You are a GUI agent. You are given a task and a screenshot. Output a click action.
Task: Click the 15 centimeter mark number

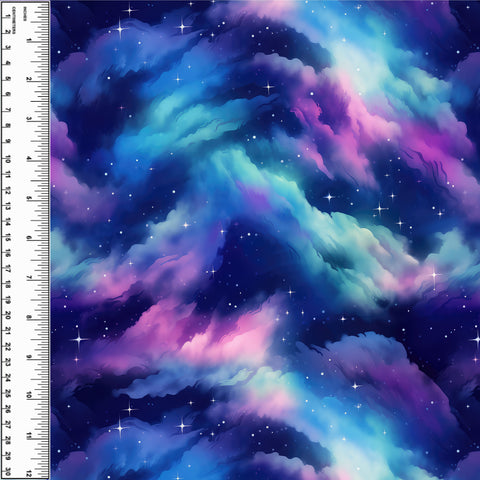tap(8, 237)
